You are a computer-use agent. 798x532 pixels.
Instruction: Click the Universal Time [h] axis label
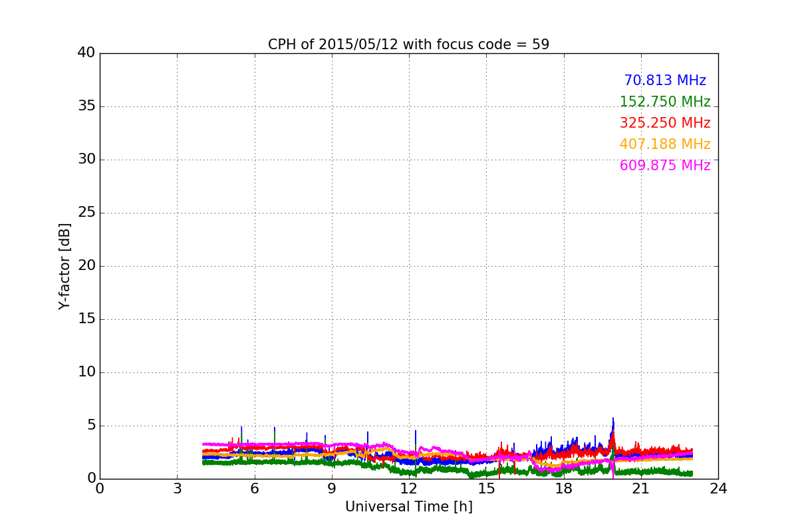tap(408, 507)
